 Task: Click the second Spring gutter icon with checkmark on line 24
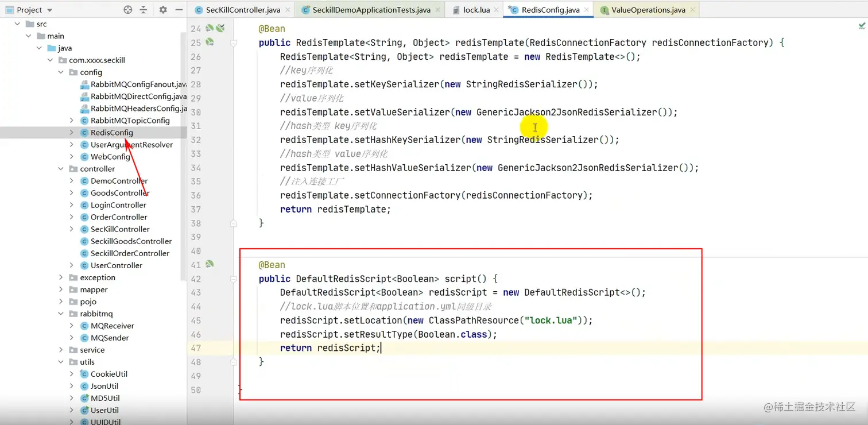pos(220,28)
